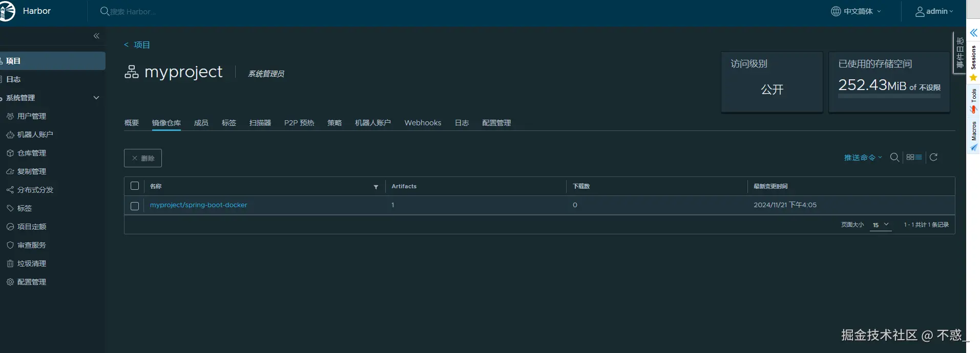Viewport: 980px width, 353px height.
Task: Switch to the 概要 tab
Action: [x=132, y=123]
